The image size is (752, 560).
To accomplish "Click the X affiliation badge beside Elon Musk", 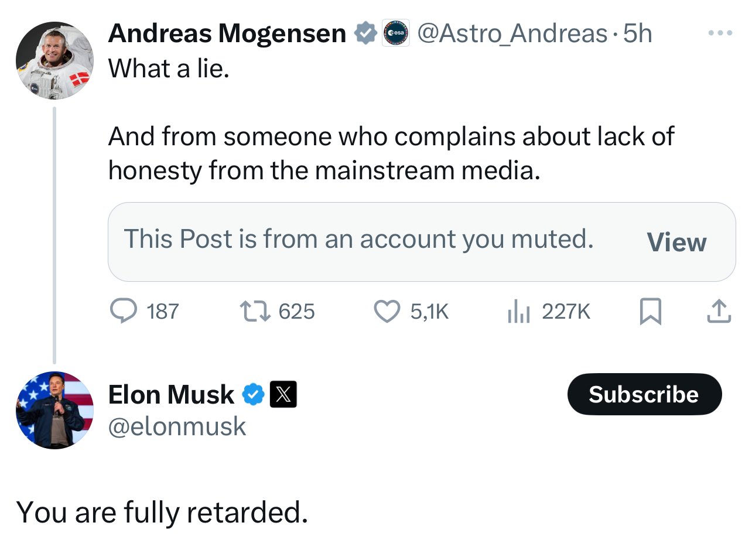I will [x=283, y=394].
